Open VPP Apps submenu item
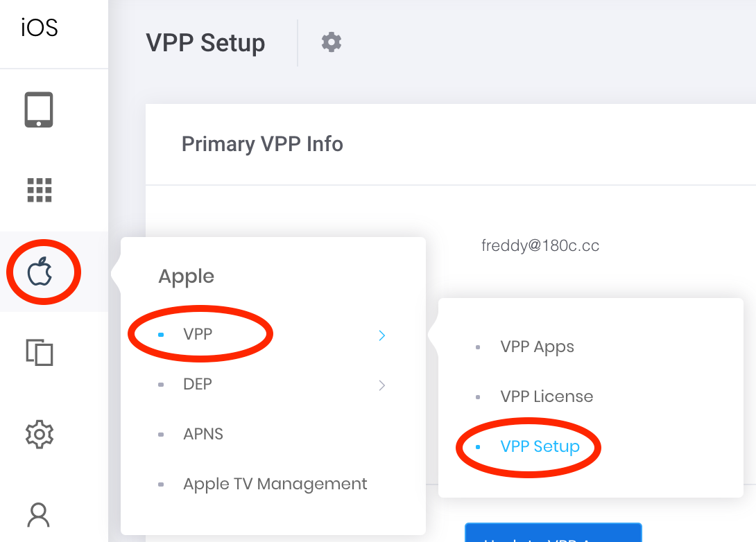Viewport: 756px width, 542px height. (537, 347)
